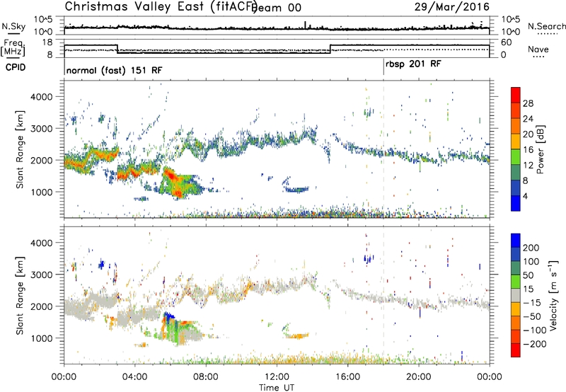The width and height of the screenshot is (566, 392).
Task: Pick the red top segment of Power colorbar
Action: click(516, 93)
